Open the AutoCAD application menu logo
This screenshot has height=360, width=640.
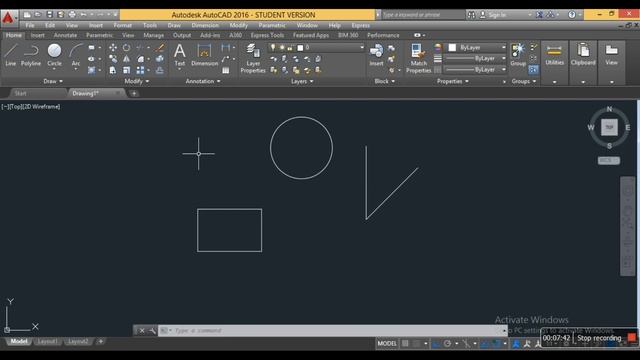point(8,18)
